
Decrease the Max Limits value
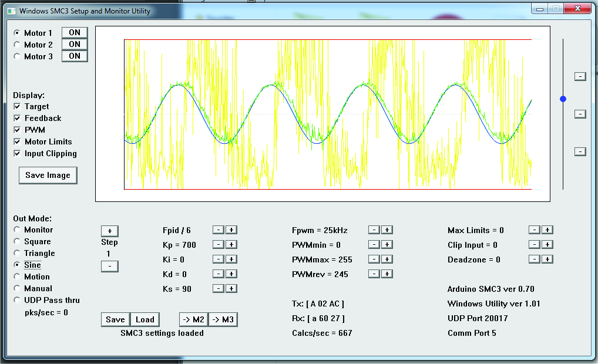tap(535, 230)
